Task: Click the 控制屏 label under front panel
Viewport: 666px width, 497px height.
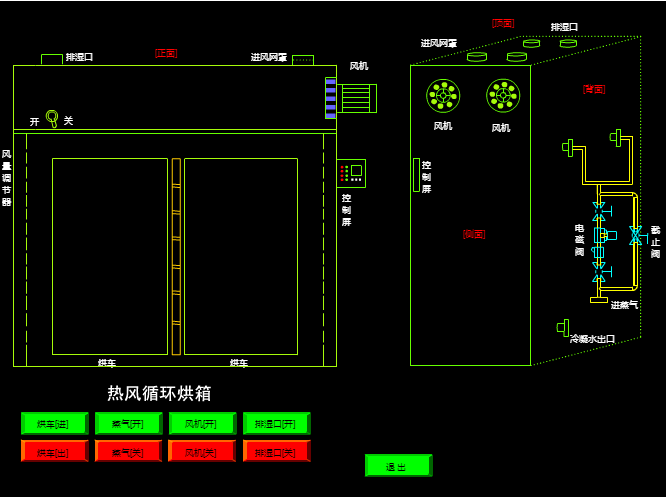Action: click(347, 210)
